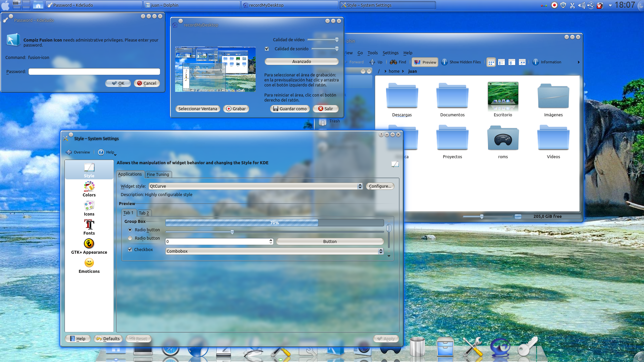Open the Go menu in Dolphin
The width and height of the screenshot is (644, 362).
(x=360, y=53)
